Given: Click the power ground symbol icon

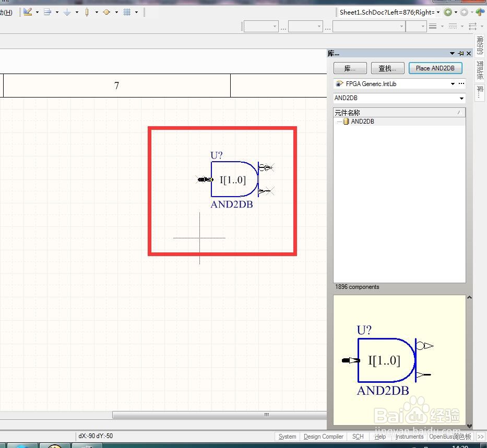Looking at the screenshot, I should 67,12.
